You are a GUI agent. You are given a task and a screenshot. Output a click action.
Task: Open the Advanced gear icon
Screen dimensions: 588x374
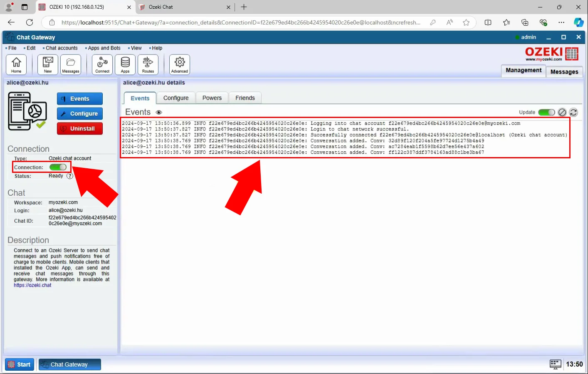click(180, 64)
